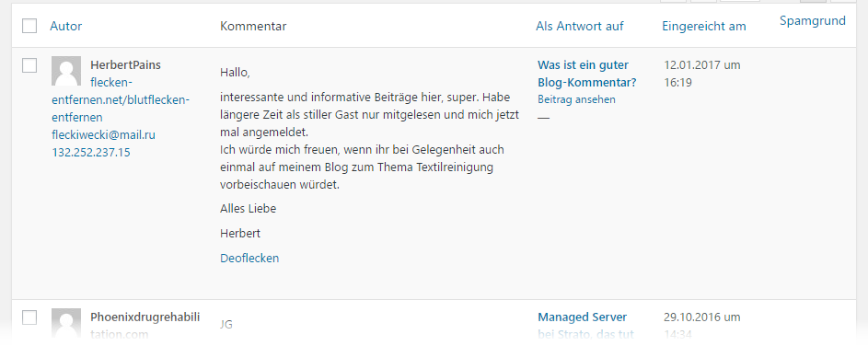Open flecken-entfernen.net author website link
The height and width of the screenshot is (346, 868).
point(121,99)
